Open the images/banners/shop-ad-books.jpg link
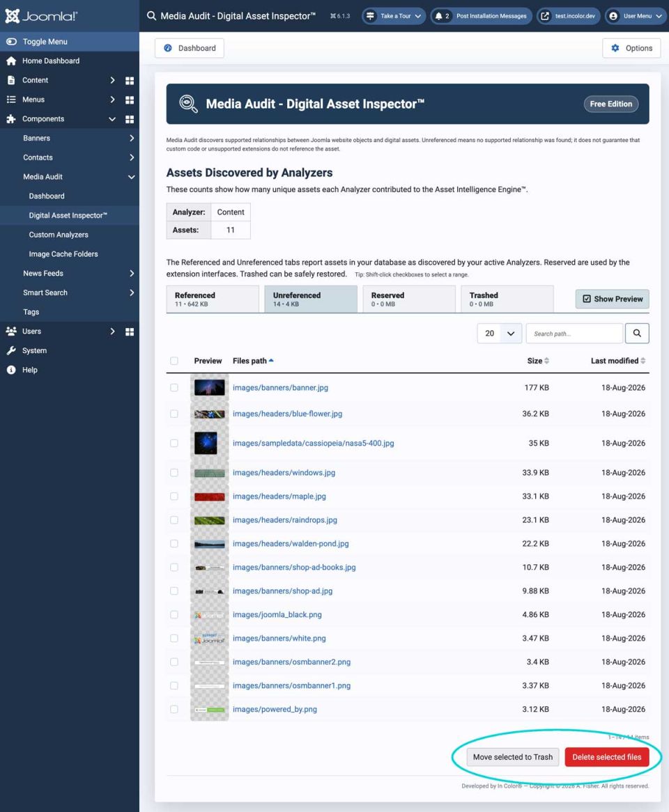The image size is (669, 812). click(294, 568)
